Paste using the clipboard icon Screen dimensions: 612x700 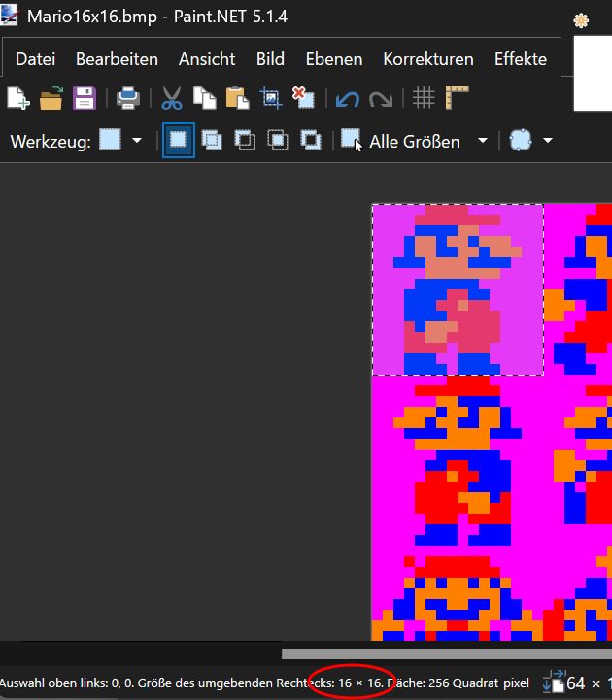tap(236, 98)
